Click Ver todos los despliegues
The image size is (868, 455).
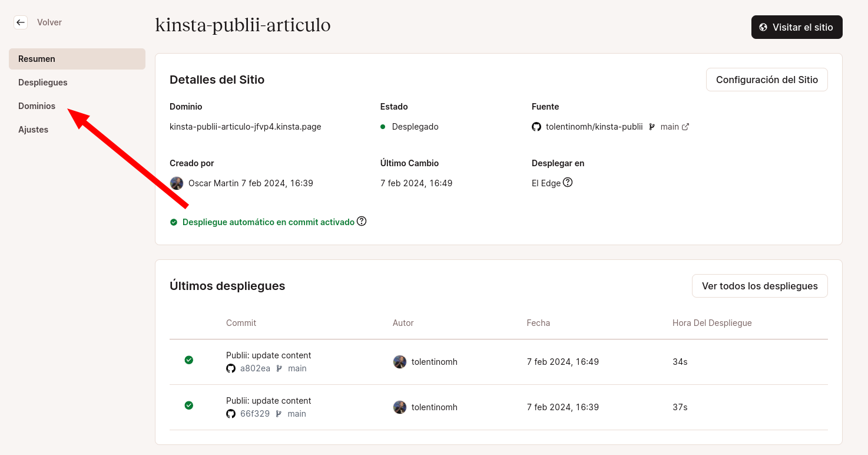pos(760,286)
